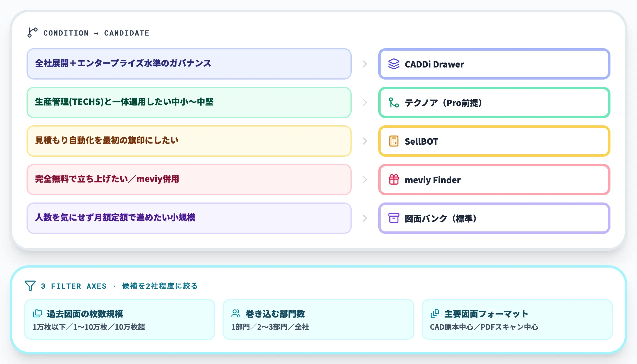Click the chevron after 見積もり自動化 condition
The height and width of the screenshot is (364, 637).
tap(365, 141)
